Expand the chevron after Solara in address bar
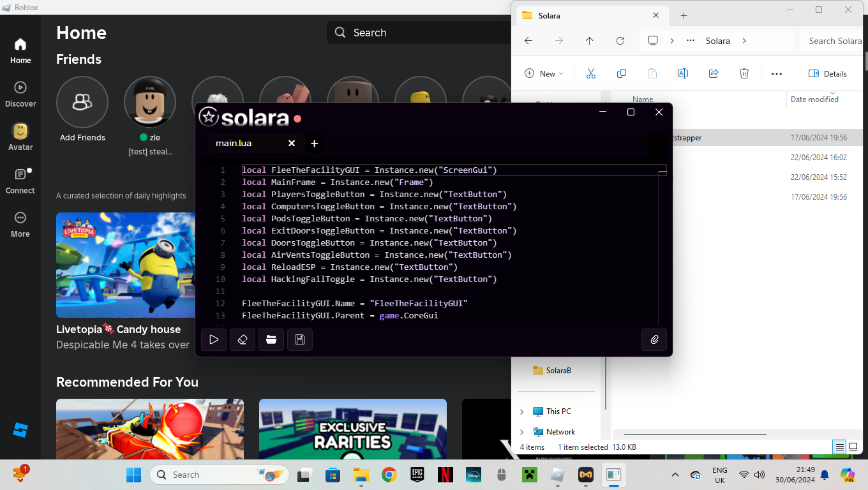Screen dimensions: 868x490 click(x=744, y=41)
